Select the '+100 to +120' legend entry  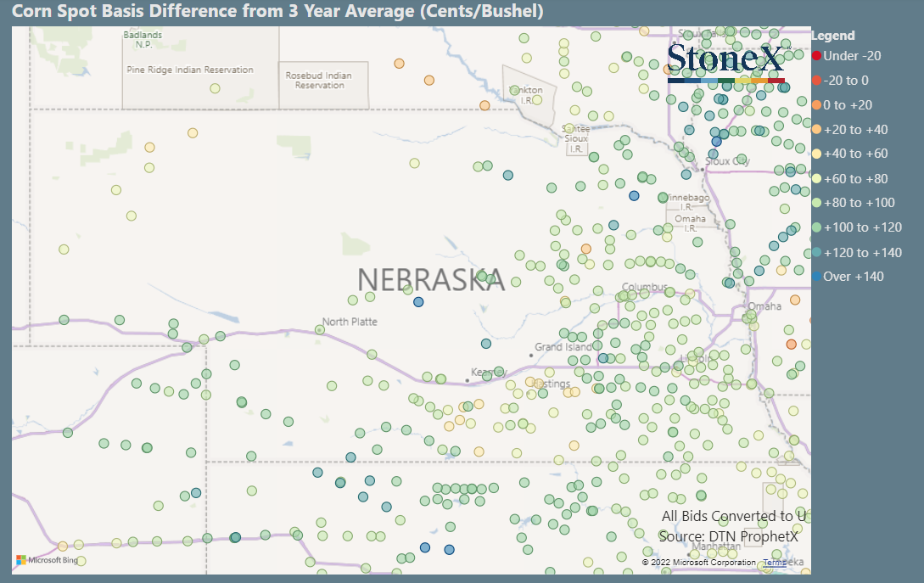[x=857, y=227]
